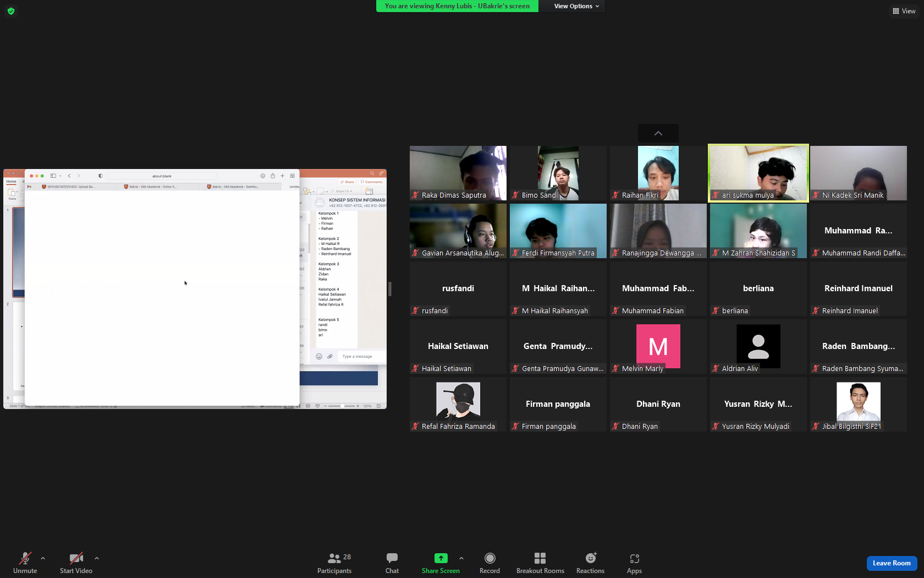Open Breakout Rooms
This screenshot has width=924, height=578.
[x=540, y=563]
